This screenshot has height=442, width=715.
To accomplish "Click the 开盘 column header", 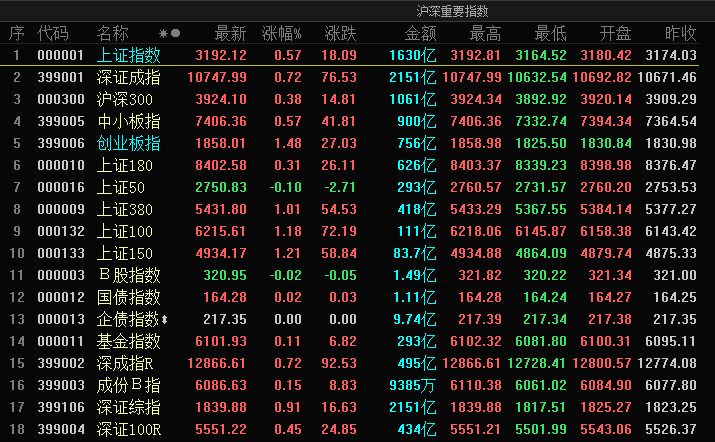I will coord(615,33).
